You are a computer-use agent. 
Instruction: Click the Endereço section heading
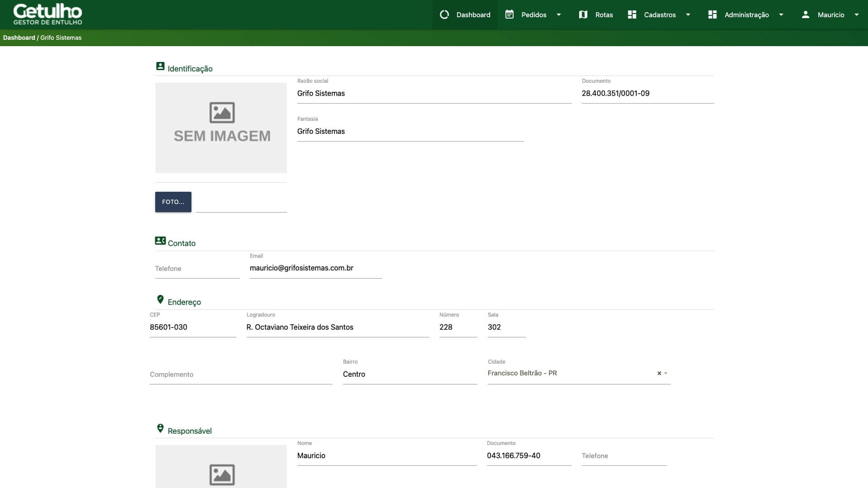(x=184, y=302)
